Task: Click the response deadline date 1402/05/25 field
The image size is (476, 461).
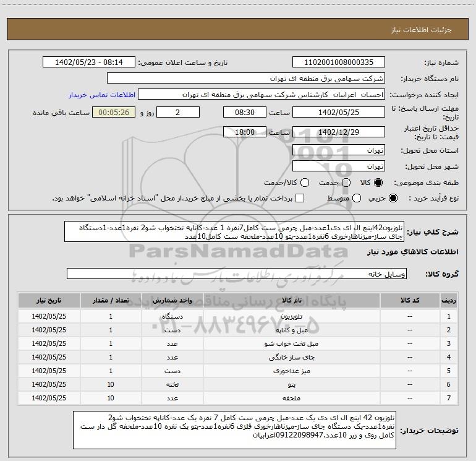Action: [339, 112]
